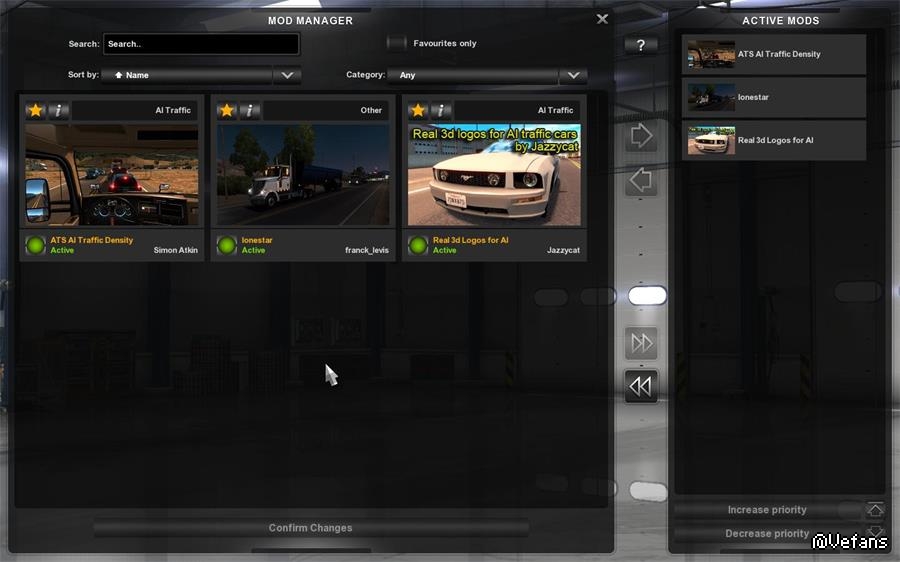Toggle green active indicator of lonestar mod

tap(227, 245)
